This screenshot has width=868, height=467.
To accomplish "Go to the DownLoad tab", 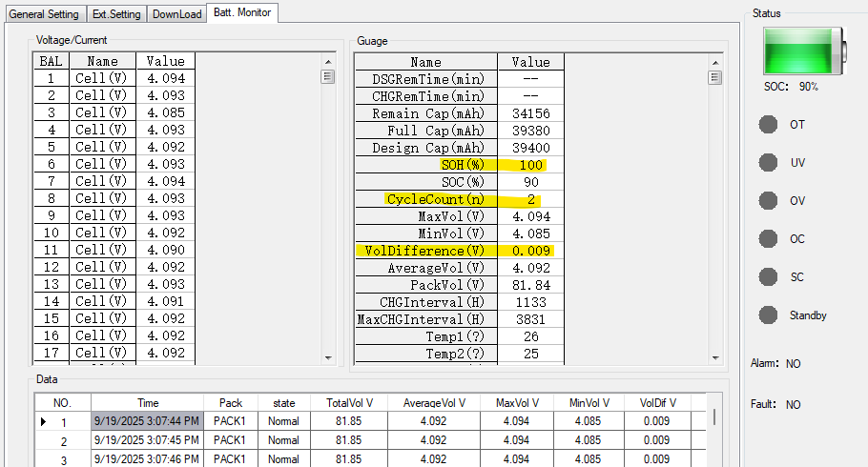I will (177, 14).
